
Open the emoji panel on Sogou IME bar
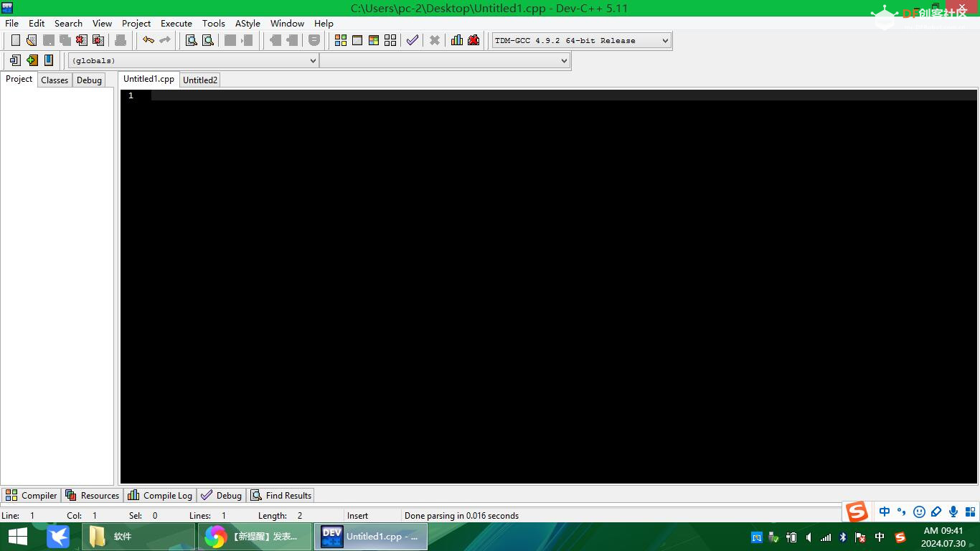click(919, 512)
